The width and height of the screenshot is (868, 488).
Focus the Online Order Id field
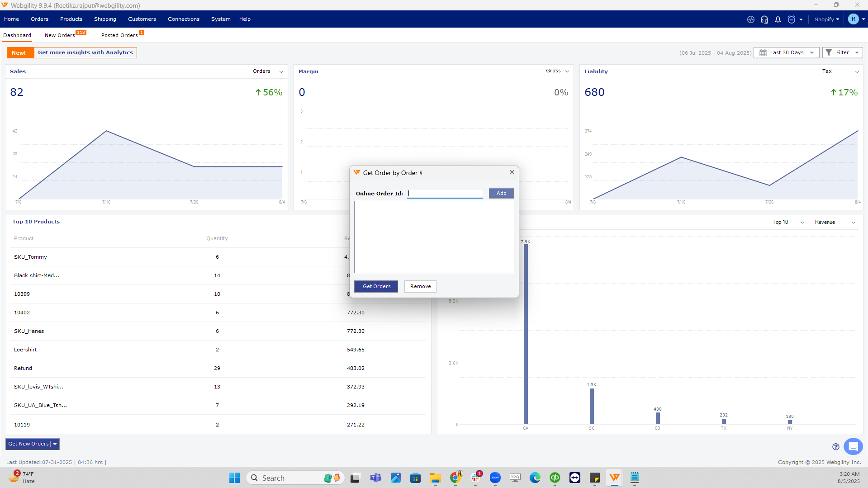coord(445,194)
